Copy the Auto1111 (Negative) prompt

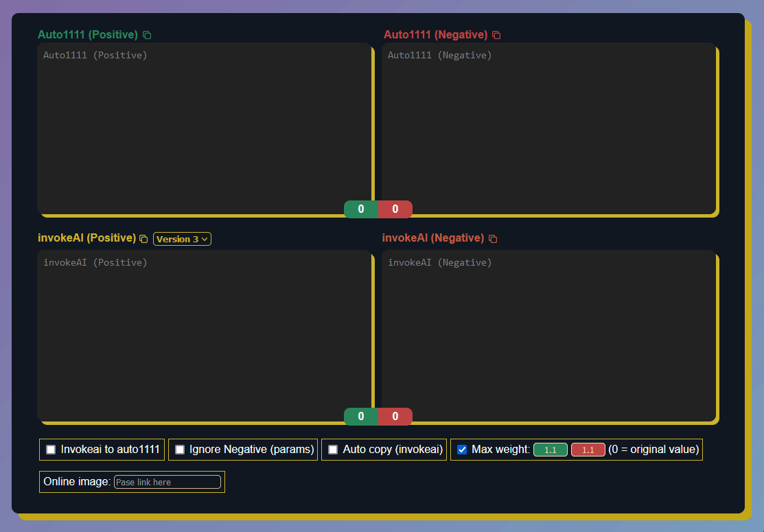pyautogui.click(x=496, y=35)
